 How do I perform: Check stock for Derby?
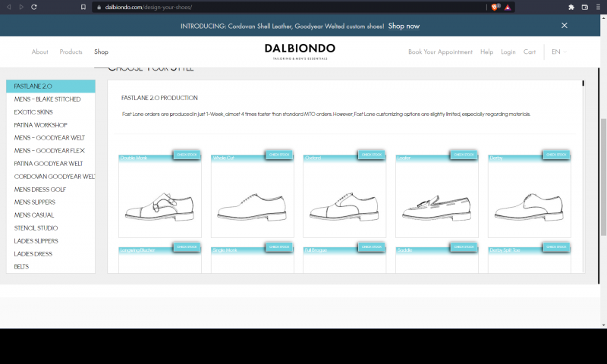(556, 155)
